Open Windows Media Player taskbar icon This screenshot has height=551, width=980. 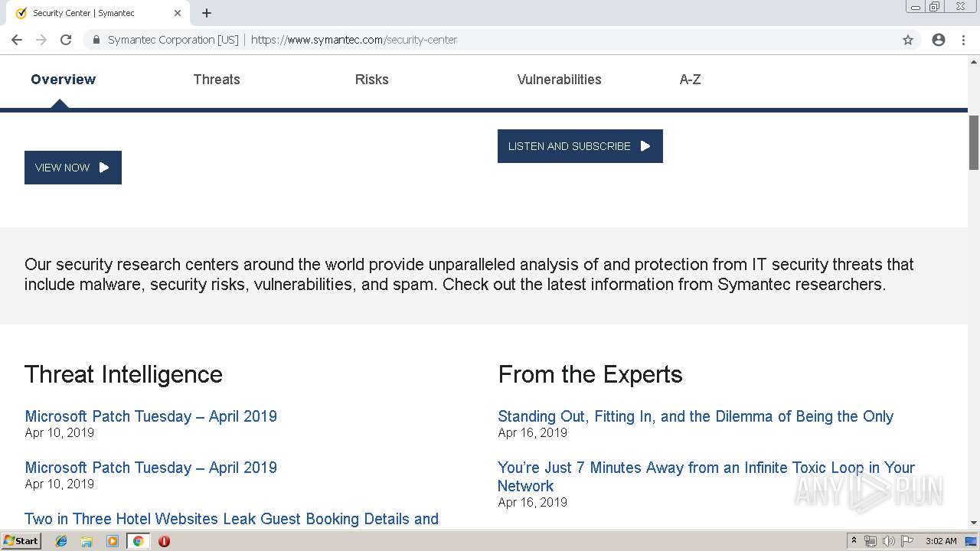click(113, 541)
